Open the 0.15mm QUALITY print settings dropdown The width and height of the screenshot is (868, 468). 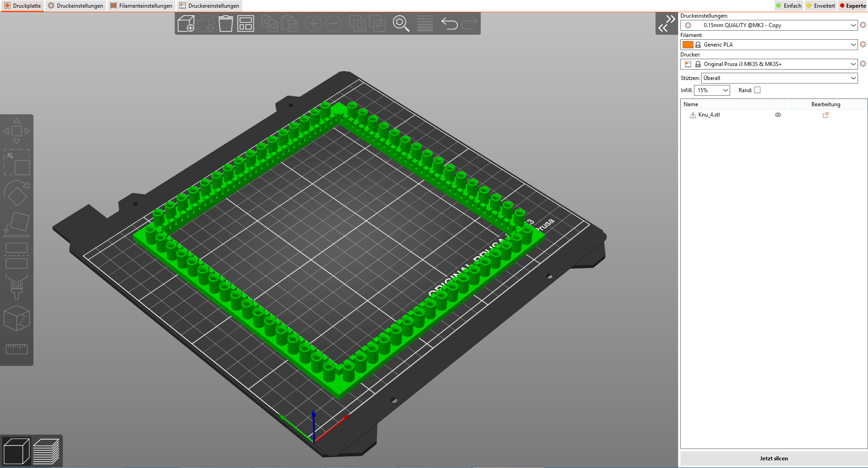[x=769, y=25]
